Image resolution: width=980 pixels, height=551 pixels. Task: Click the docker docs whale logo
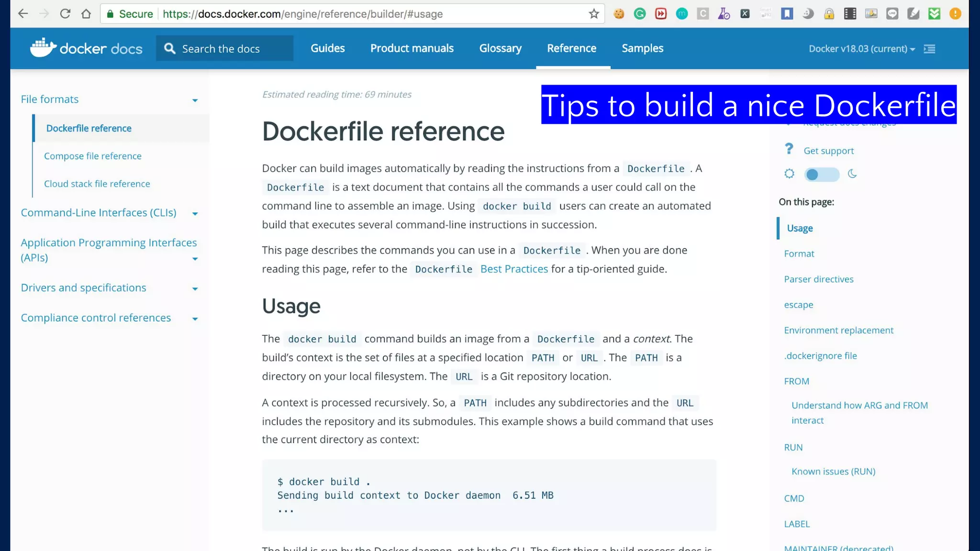click(x=86, y=48)
